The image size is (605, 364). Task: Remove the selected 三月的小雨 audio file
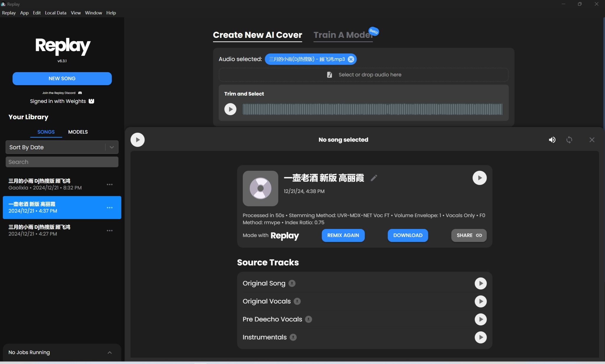tap(350, 59)
